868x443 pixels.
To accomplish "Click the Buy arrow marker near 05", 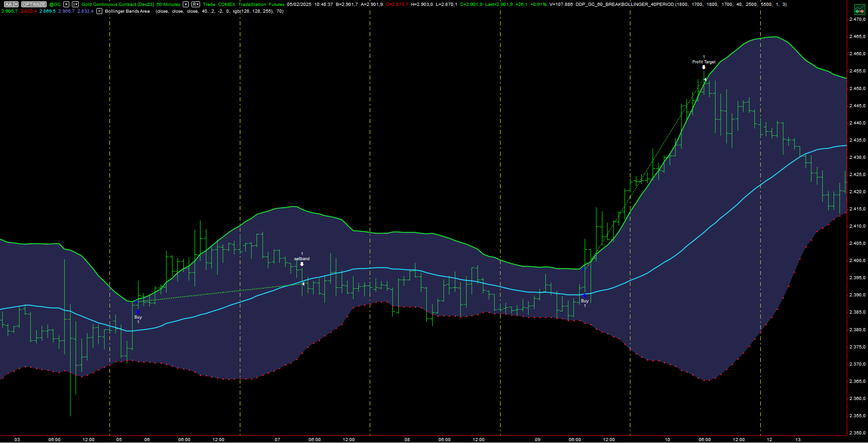I will (x=138, y=311).
